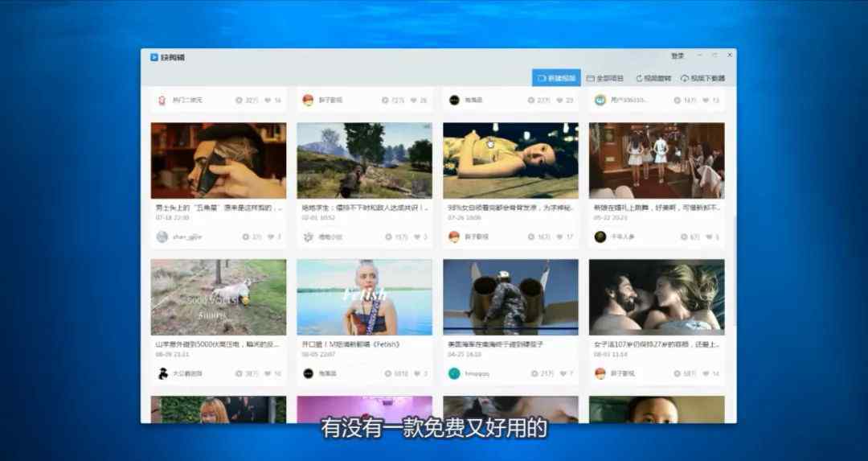
Task: Click the blue 新建视频 button
Action: pos(556,78)
